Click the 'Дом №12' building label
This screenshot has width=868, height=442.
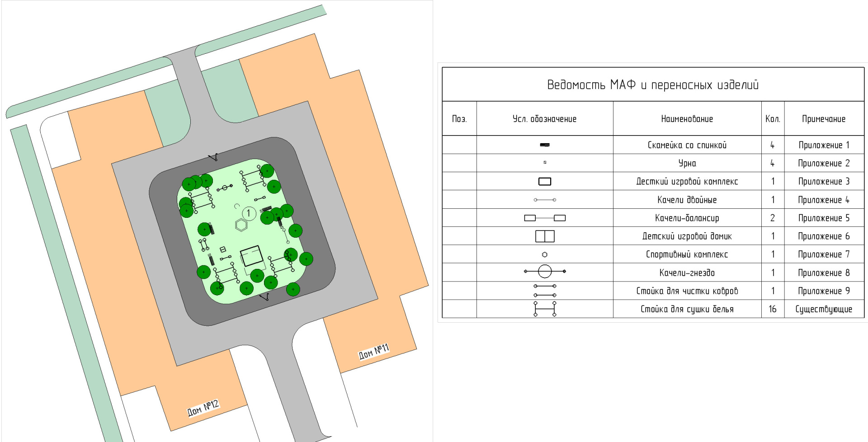click(203, 408)
